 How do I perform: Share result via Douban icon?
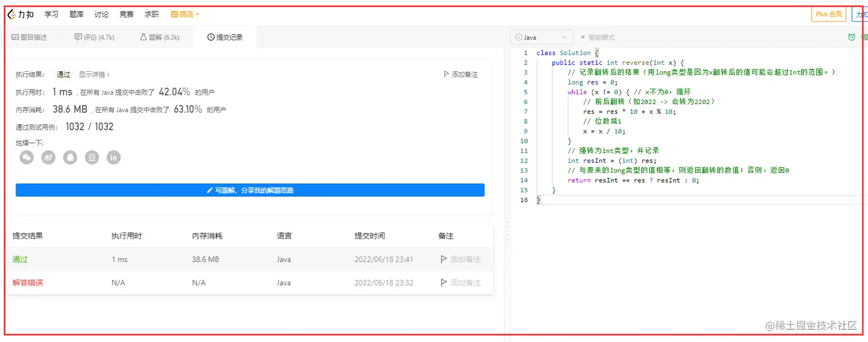pos(92,157)
